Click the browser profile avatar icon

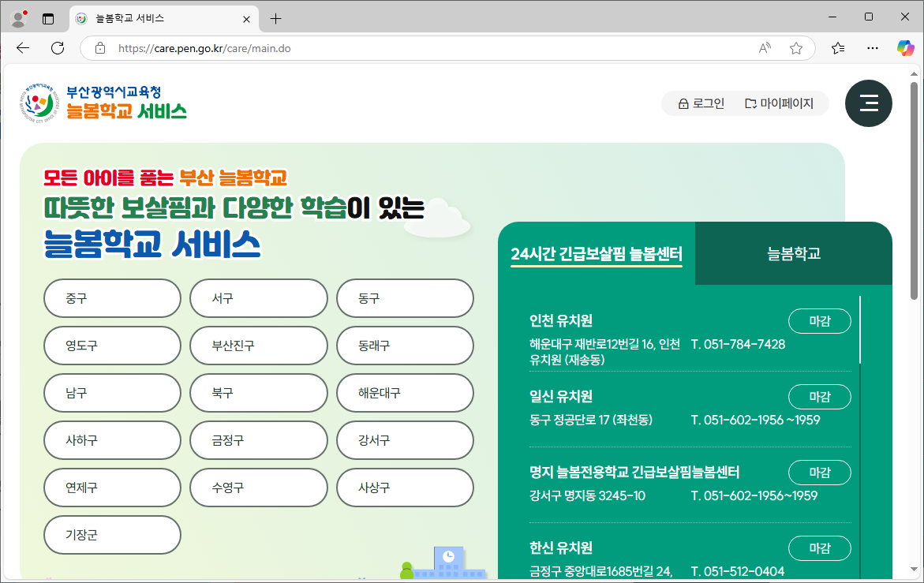[x=17, y=17]
